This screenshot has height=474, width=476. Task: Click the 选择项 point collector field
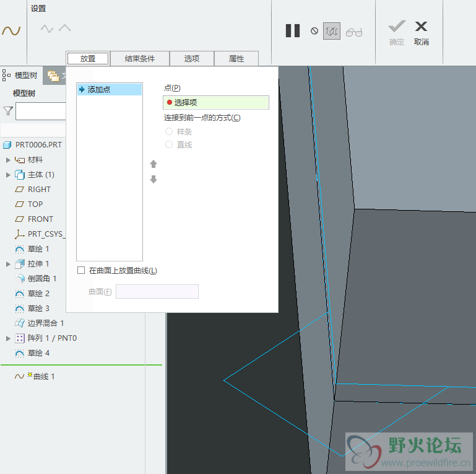pyautogui.click(x=216, y=102)
